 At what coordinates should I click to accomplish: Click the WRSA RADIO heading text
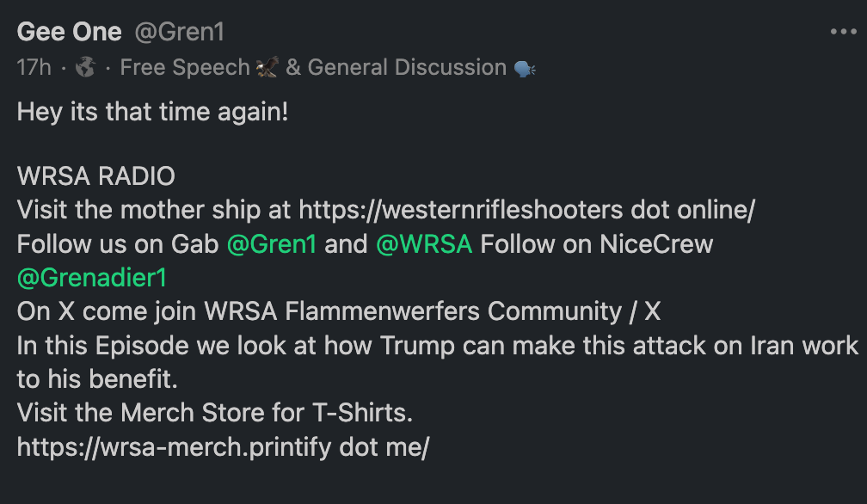95,177
